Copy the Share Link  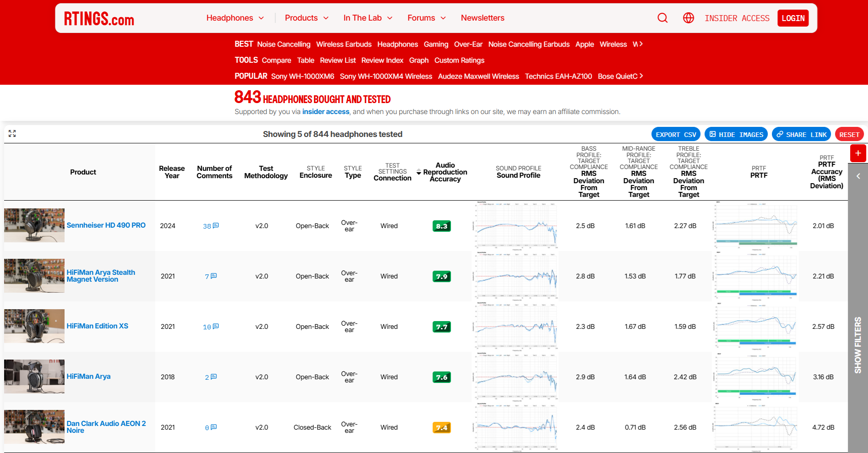pyautogui.click(x=801, y=134)
